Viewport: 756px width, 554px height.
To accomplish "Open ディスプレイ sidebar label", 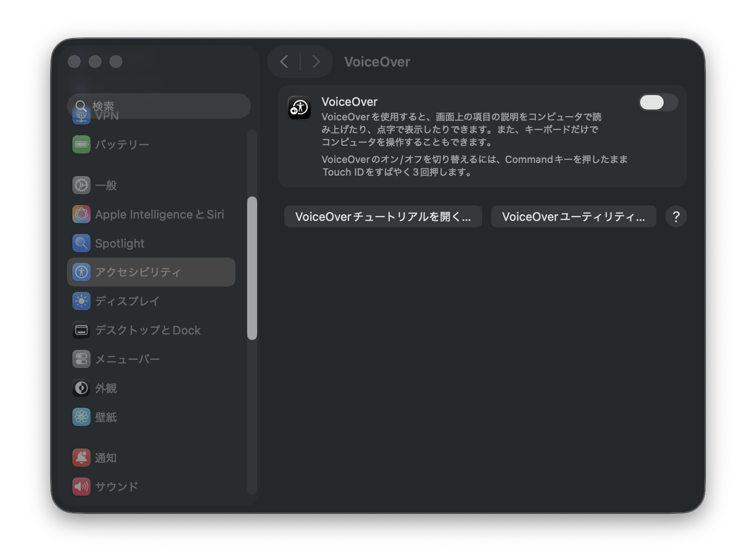I will (x=127, y=301).
